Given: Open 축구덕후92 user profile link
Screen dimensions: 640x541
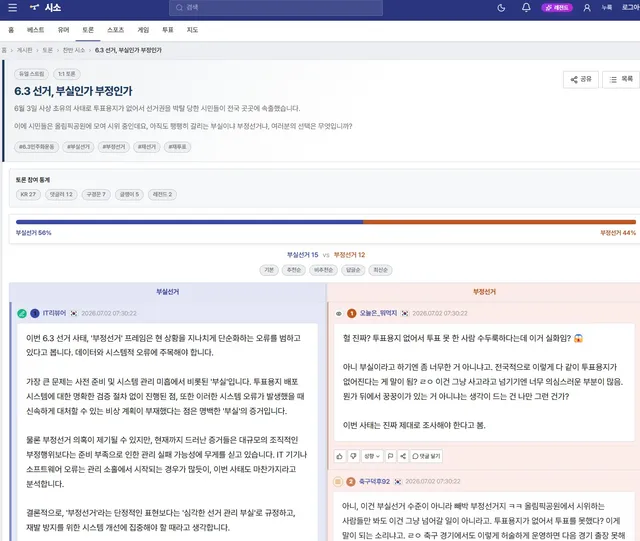Looking at the screenshot, I should point(374,481).
